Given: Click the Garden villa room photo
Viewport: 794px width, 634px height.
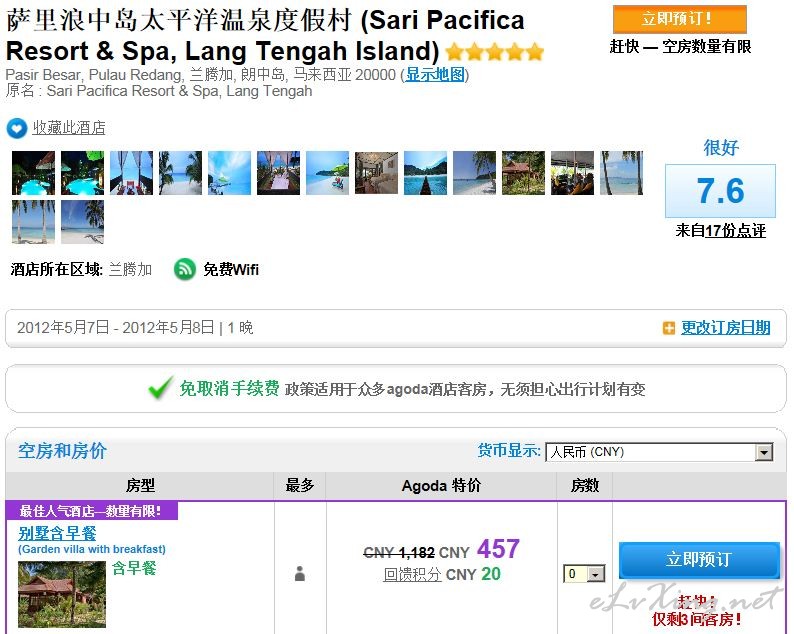Looking at the screenshot, I should [62, 594].
